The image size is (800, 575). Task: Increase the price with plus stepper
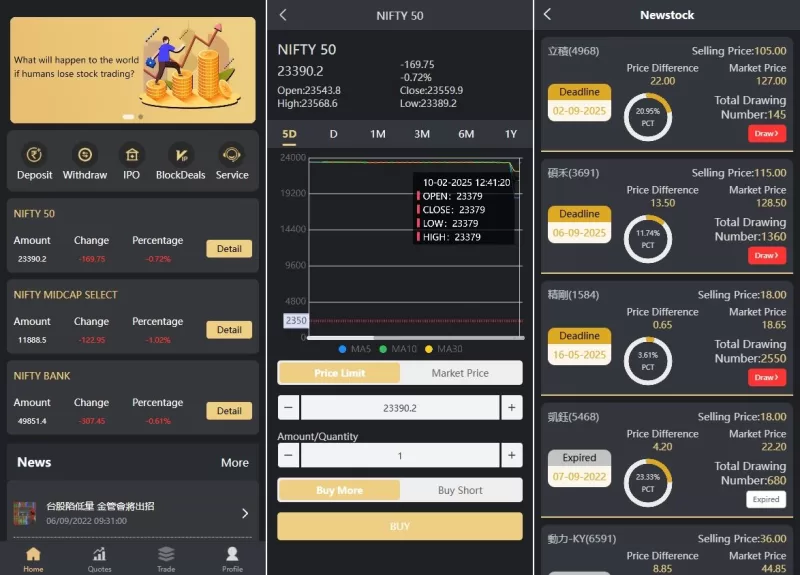coord(511,408)
